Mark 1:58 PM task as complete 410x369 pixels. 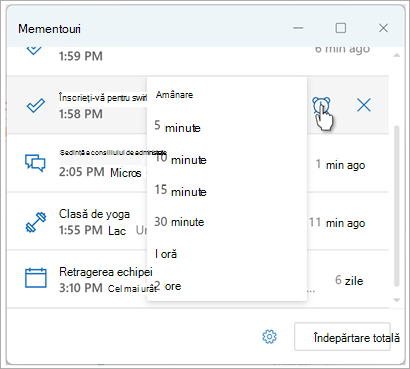coord(36,106)
